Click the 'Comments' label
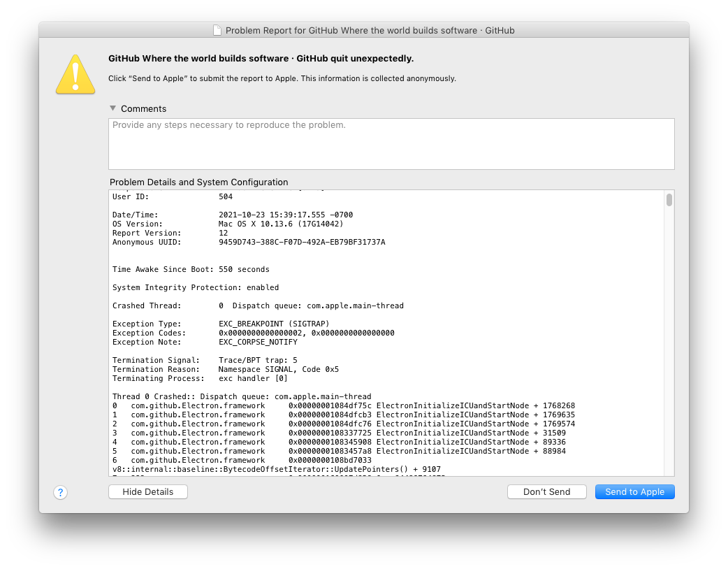Screen dimensions: 728x569 [x=143, y=108]
